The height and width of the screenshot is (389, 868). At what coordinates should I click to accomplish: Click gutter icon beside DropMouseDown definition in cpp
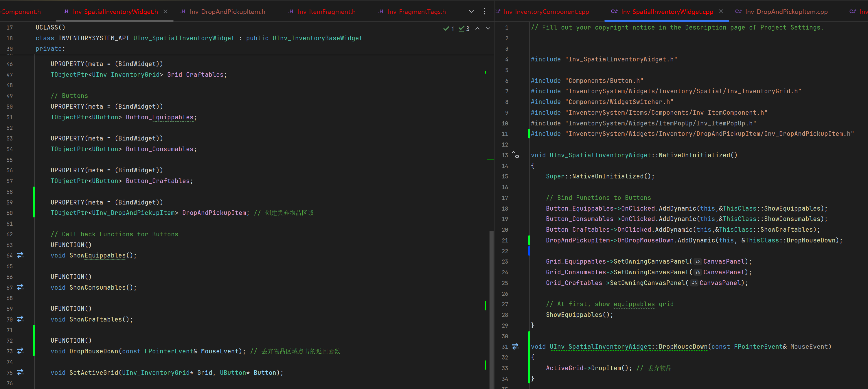pos(515,346)
